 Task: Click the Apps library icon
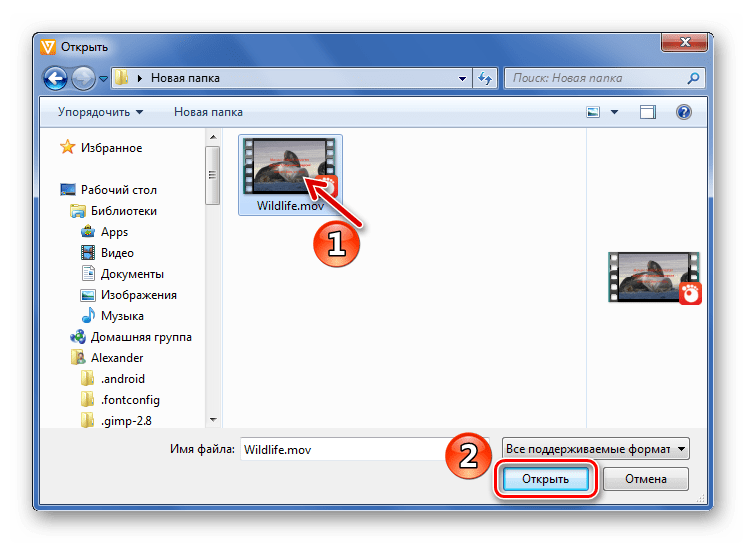click(x=88, y=232)
